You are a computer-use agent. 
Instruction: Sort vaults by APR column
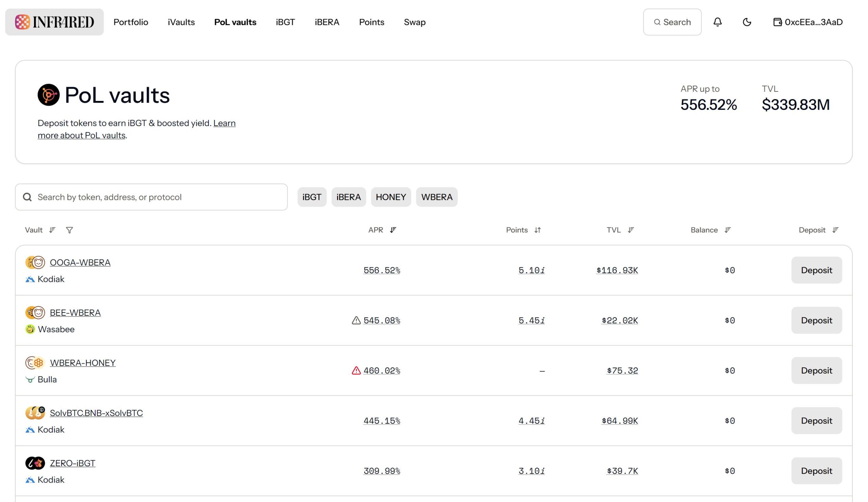[x=393, y=230]
